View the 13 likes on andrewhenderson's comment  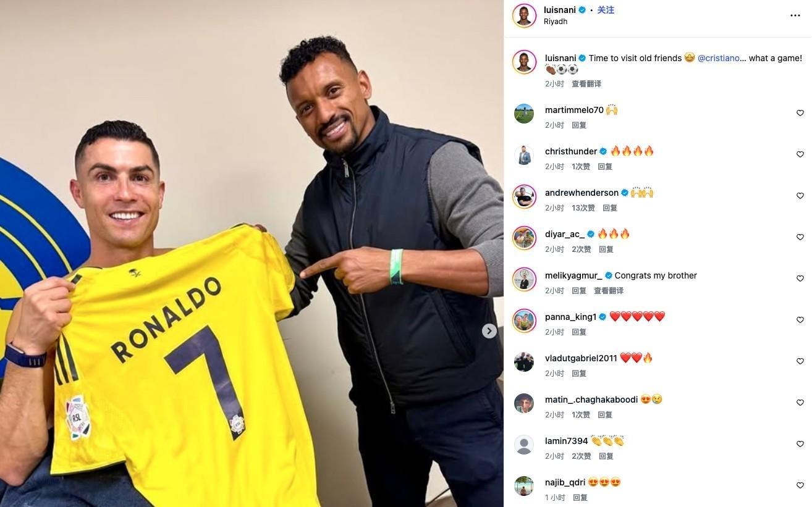(583, 208)
